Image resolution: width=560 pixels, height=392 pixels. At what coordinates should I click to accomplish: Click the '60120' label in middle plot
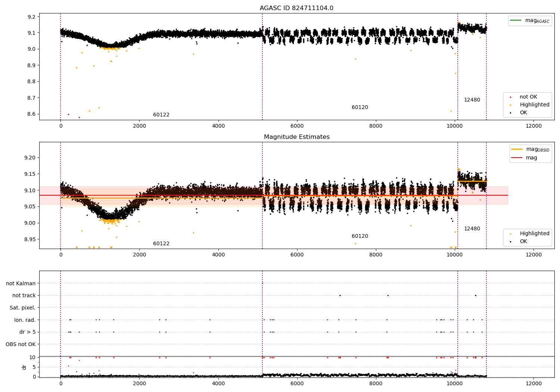point(360,236)
